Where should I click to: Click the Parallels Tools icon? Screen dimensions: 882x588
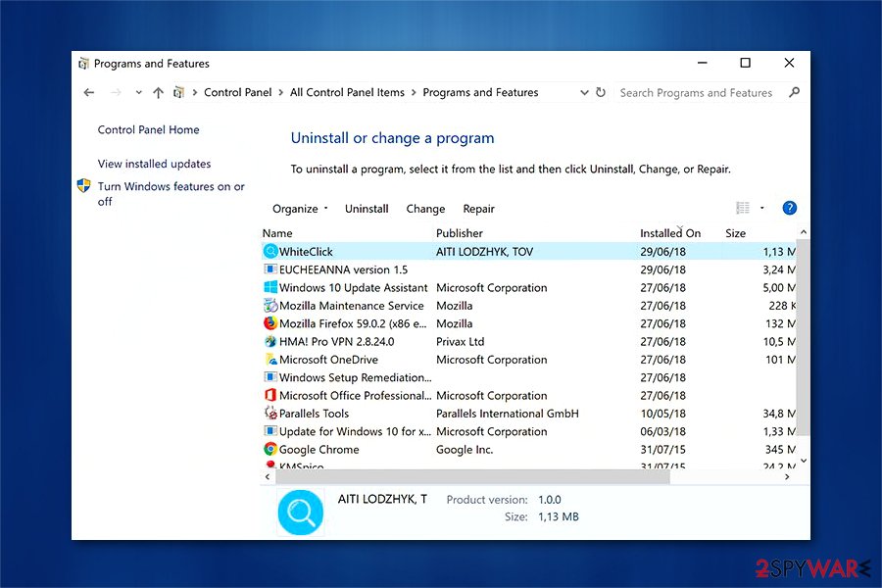pyautogui.click(x=270, y=413)
